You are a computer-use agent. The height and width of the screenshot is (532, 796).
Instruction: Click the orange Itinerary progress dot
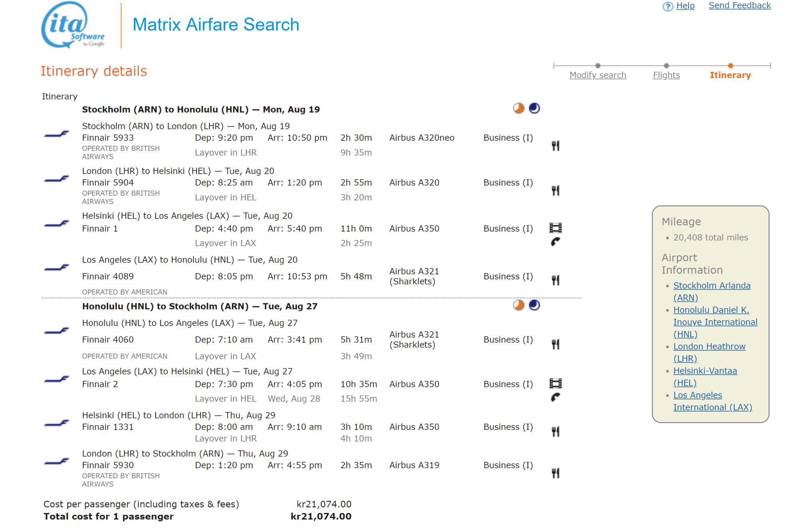tap(730, 65)
